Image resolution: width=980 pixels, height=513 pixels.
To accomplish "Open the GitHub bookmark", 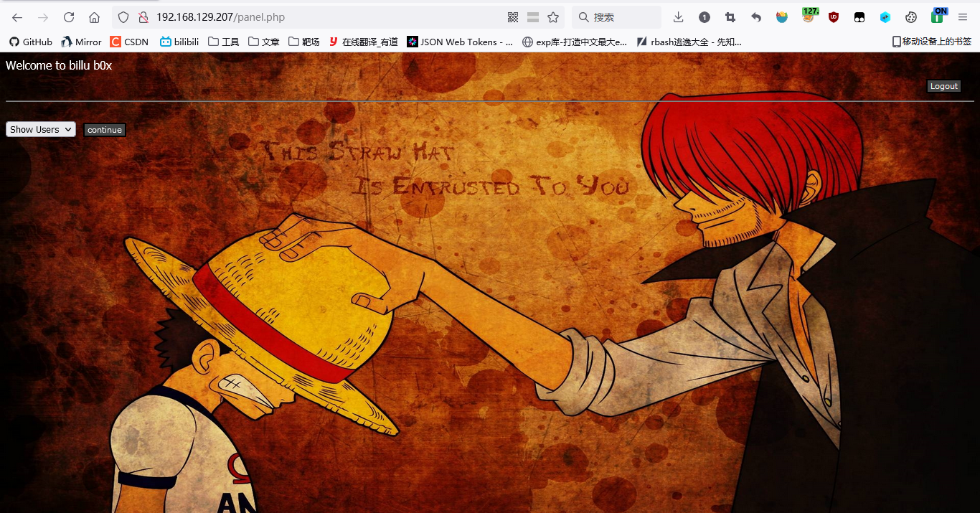I will pos(31,42).
